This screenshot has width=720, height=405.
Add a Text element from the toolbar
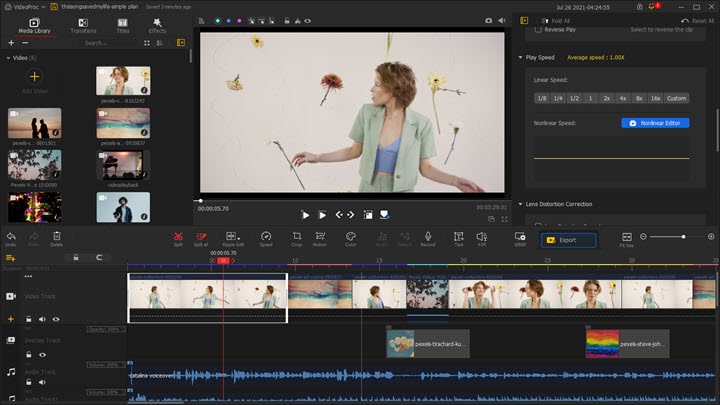pos(458,235)
